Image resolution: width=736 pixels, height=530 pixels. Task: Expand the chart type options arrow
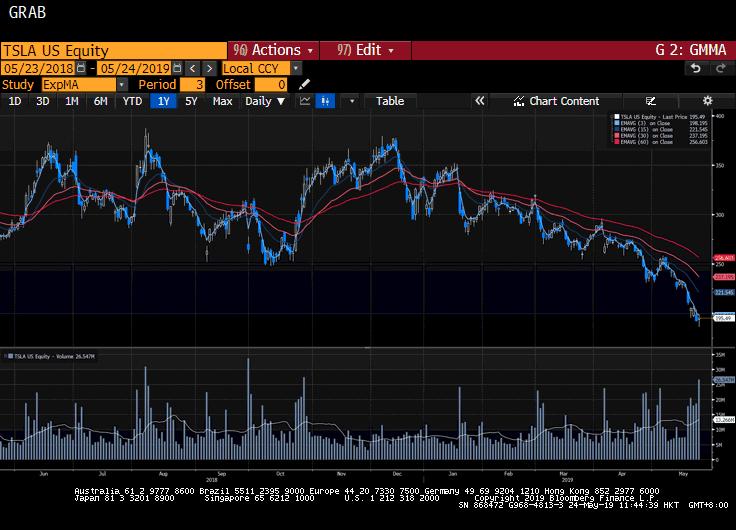(352, 101)
